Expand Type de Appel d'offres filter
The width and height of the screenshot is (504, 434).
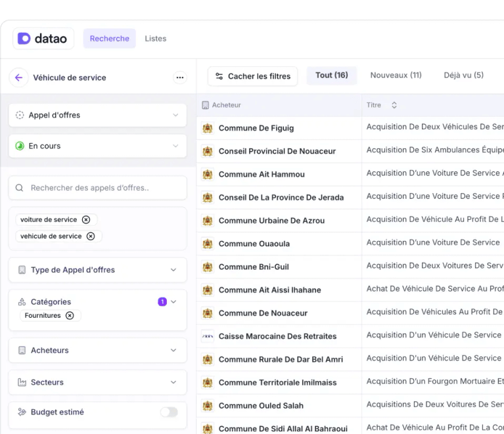tap(98, 270)
